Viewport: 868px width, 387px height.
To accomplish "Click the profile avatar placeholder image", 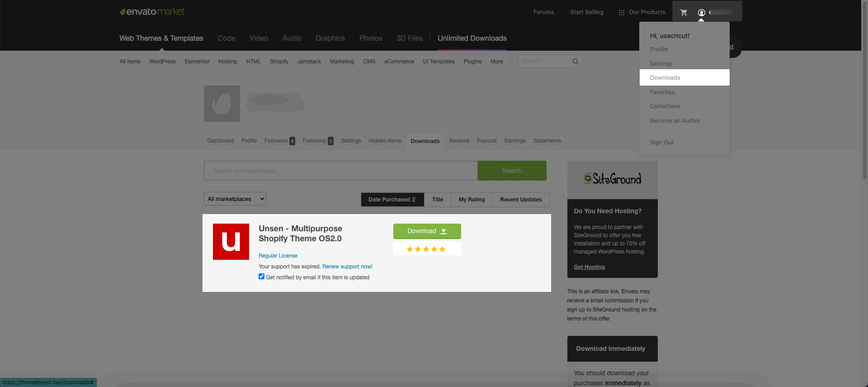I will (222, 104).
